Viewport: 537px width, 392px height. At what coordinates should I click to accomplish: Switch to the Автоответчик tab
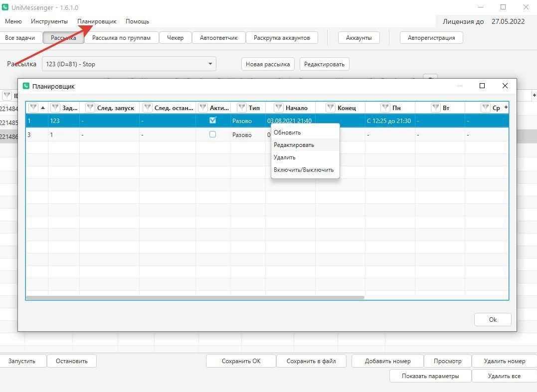tap(219, 38)
